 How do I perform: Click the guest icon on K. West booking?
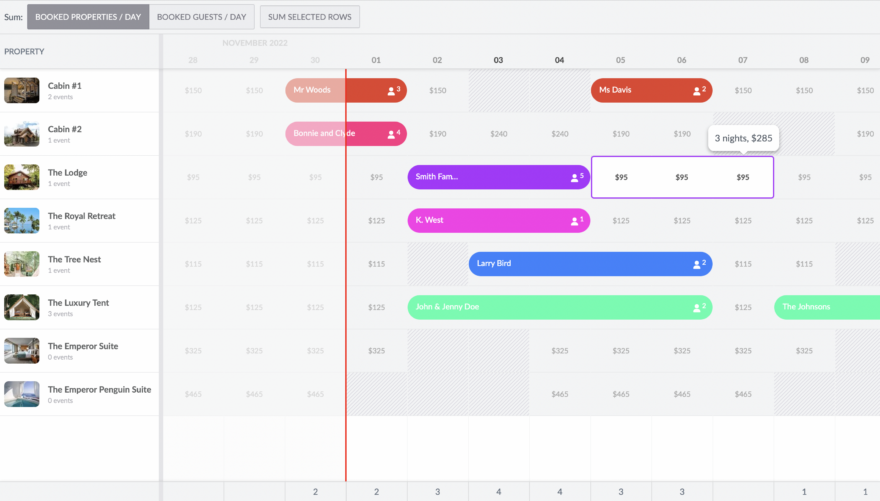coord(576,220)
